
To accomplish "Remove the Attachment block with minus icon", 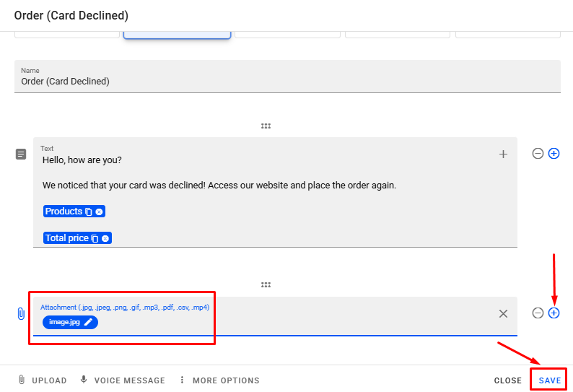I will point(538,313).
